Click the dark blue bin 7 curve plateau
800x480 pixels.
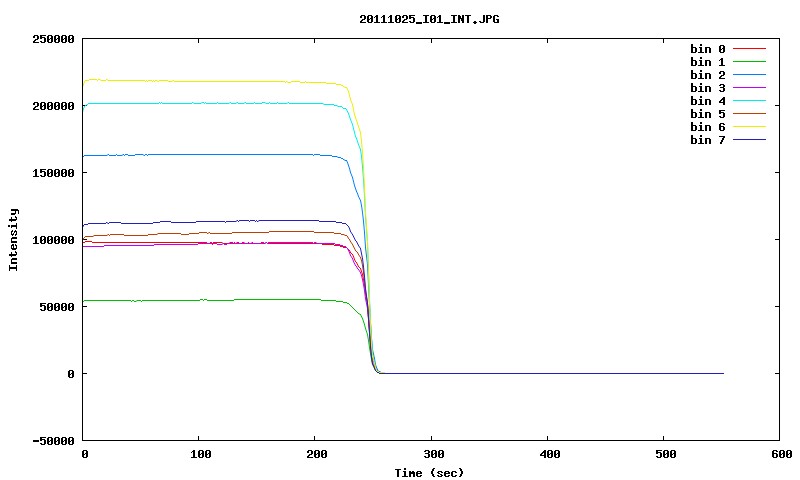pyautogui.click(x=214, y=221)
